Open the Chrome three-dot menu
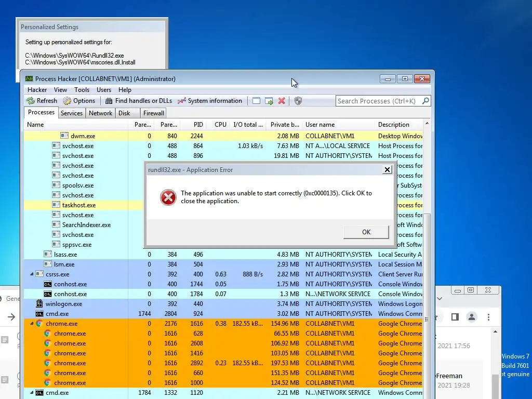 click(x=488, y=317)
